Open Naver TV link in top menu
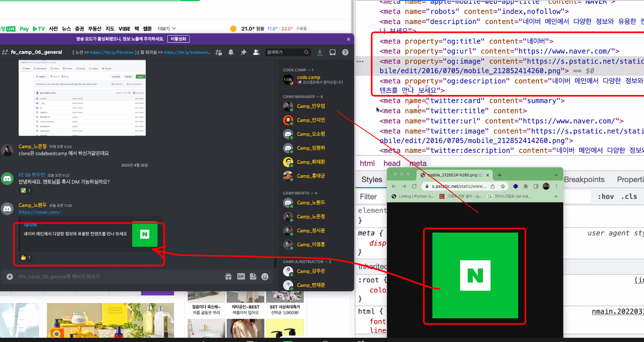644x342 pixels. click(x=39, y=29)
